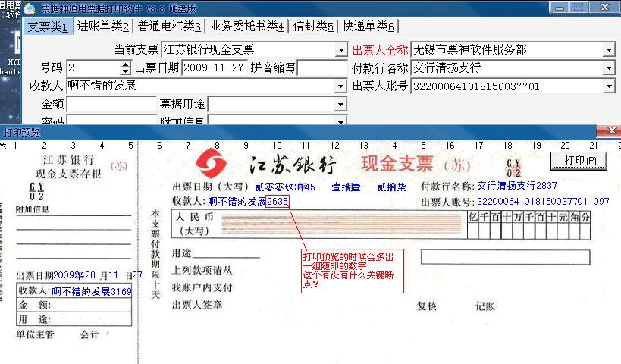Focus the 拼音缩写 input field

coord(322,67)
